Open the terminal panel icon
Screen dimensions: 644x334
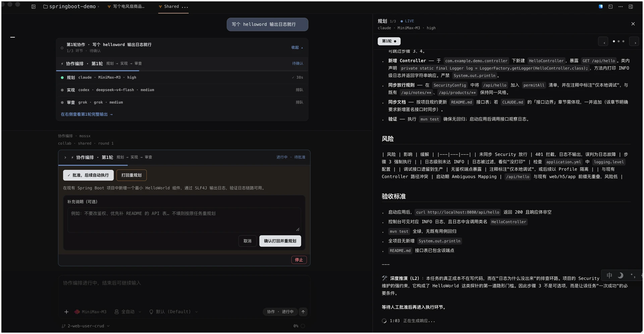pyautogui.click(x=610, y=7)
